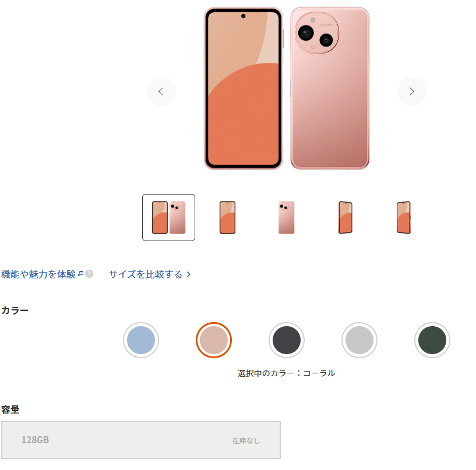The width and height of the screenshot is (476, 470).
Task: Click the 在庫なし stock label
Action: pos(246,440)
